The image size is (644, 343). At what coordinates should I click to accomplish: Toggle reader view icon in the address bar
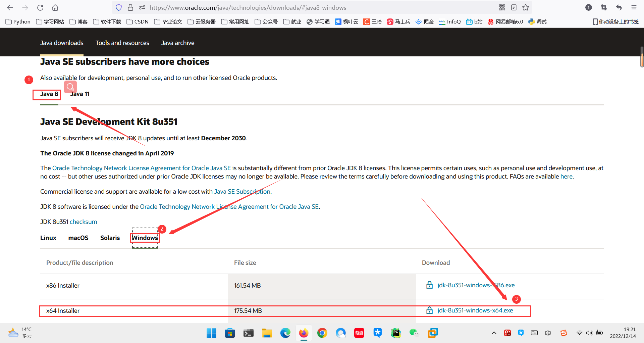point(514,7)
